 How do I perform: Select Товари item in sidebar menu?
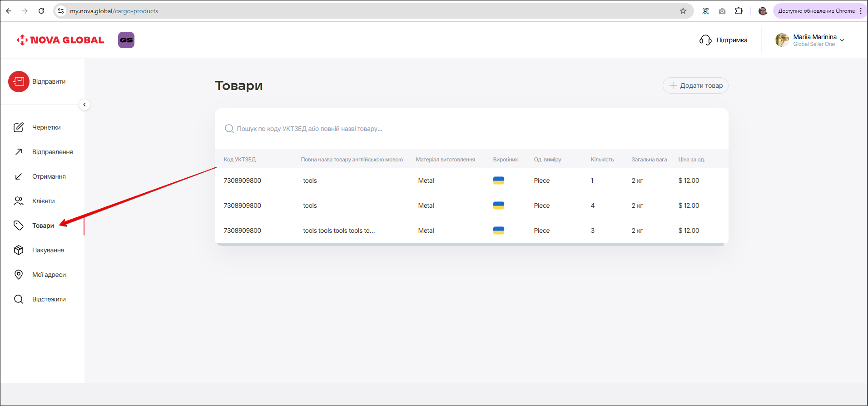coord(43,226)
